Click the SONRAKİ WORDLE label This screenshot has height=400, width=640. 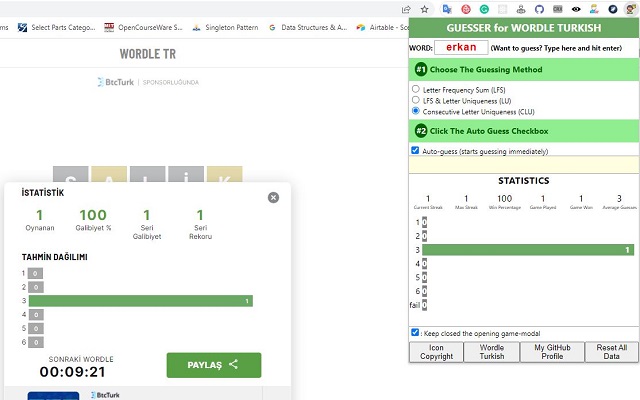coord(81,359)
